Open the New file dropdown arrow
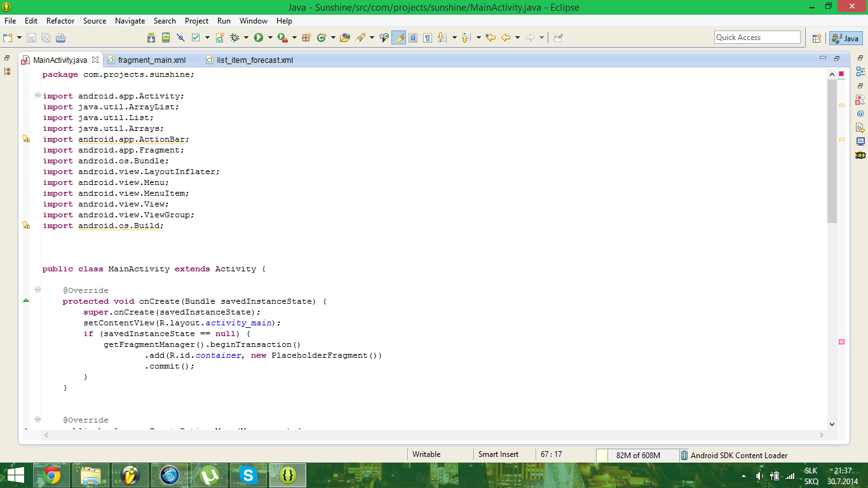Image resolution: width=868 pixels, height=488 pixels. (20, 38)
